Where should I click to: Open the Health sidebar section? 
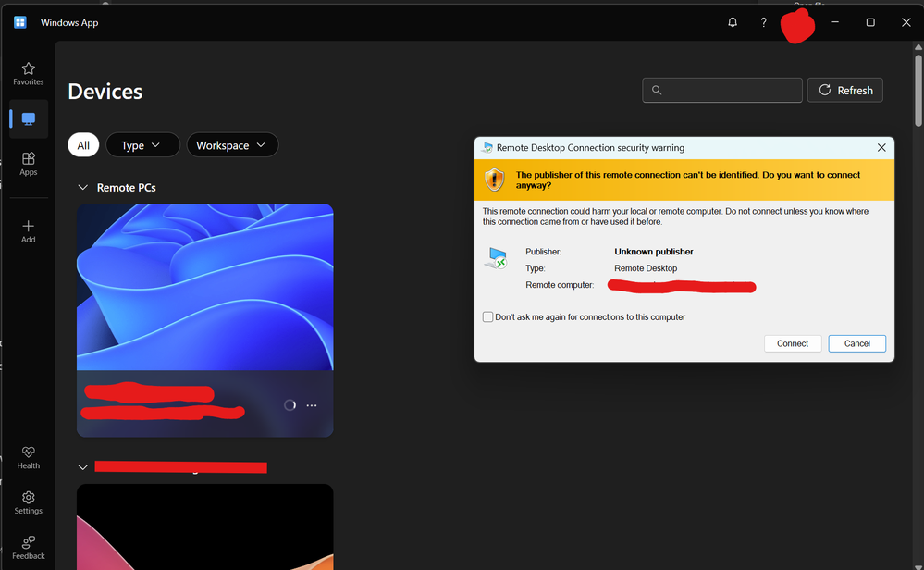tap(29, 457)
